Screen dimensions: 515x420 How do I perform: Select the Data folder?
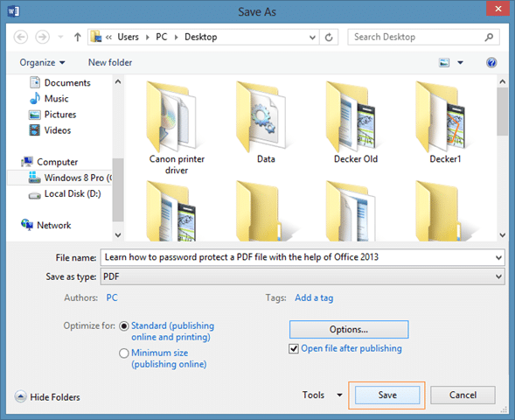coord(266,122)
